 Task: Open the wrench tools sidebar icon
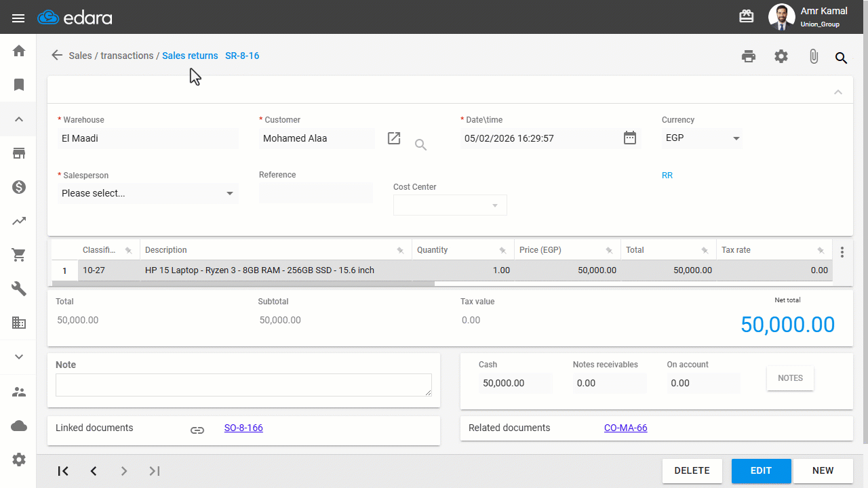click(19, 289)
